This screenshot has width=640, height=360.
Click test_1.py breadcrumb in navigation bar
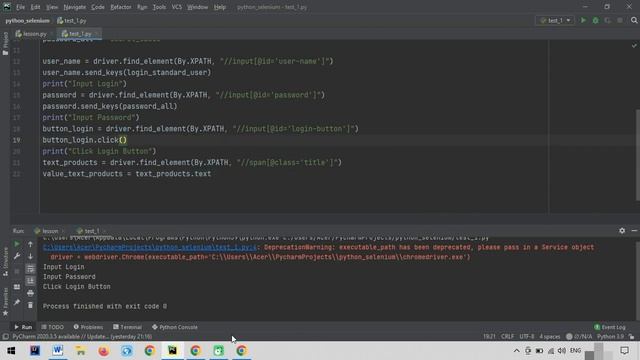click(72, 20)
